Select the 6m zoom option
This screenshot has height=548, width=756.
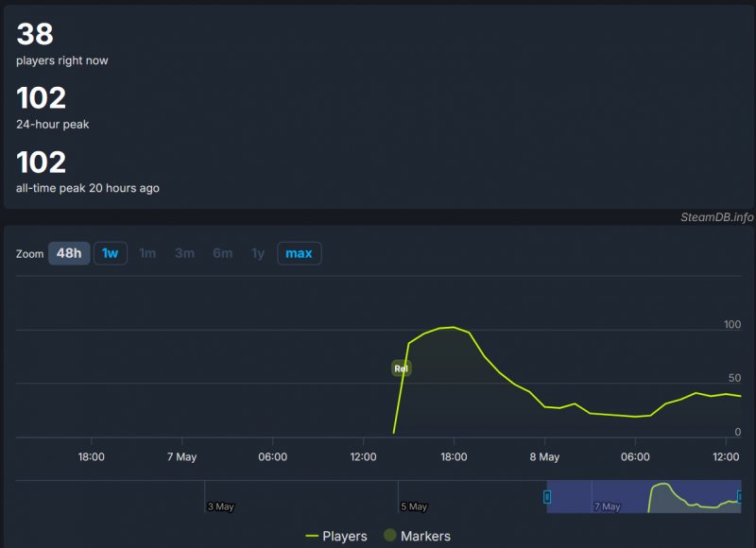(222, 253)
